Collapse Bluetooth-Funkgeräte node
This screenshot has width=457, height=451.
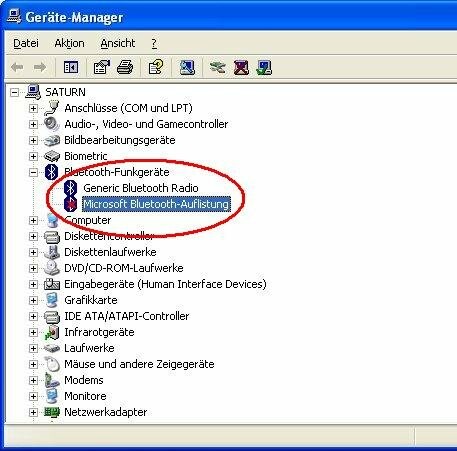(x=33, y=172)
